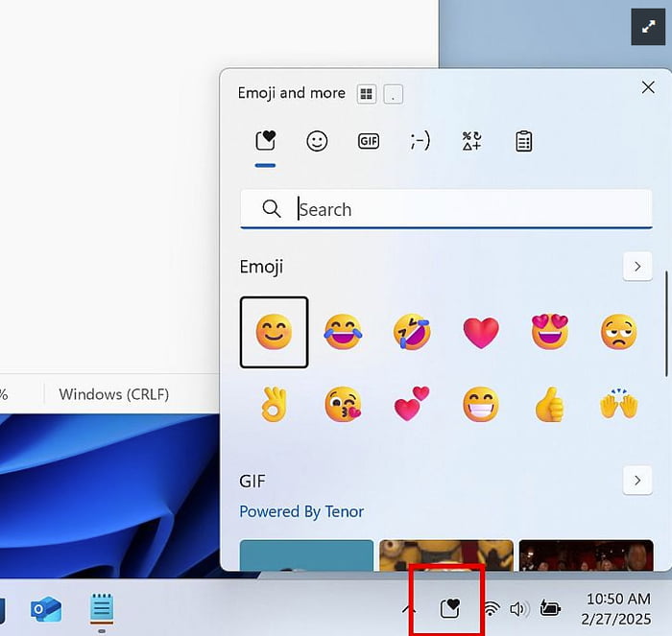Switch to the GIF tab
The width and height of the screenshot is (672, 636).
pos(369,141)
